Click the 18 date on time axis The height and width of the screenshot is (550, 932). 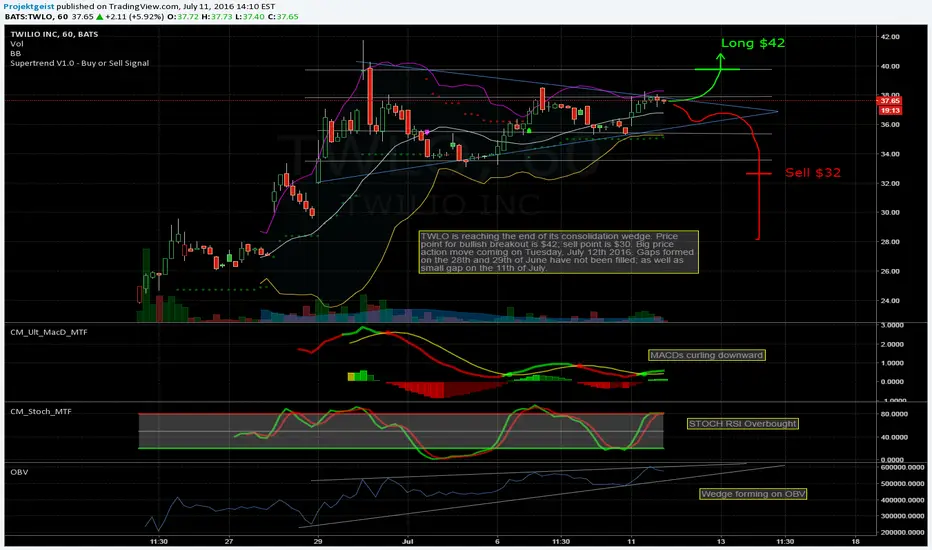855,542
